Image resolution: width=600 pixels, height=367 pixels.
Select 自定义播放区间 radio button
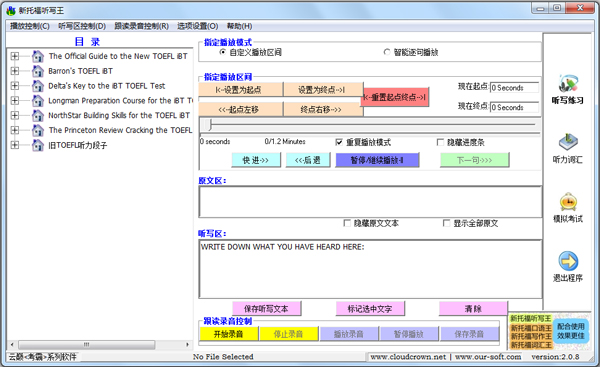[x=222, y=52]
